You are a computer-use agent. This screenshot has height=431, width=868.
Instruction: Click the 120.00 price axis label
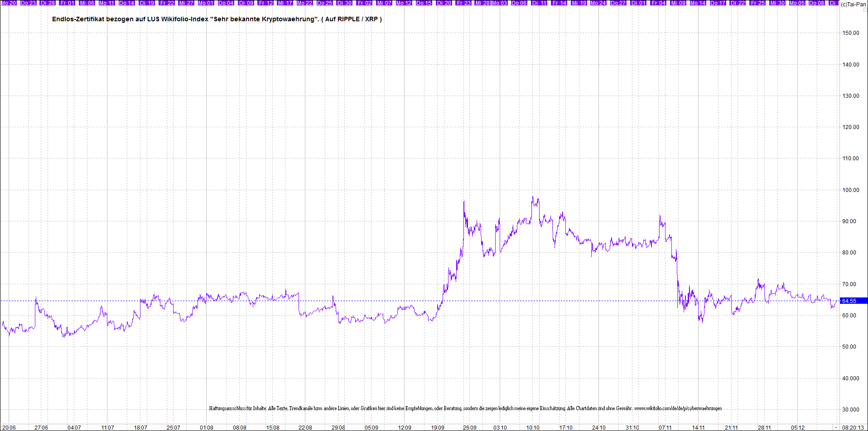tap(850, 127)
